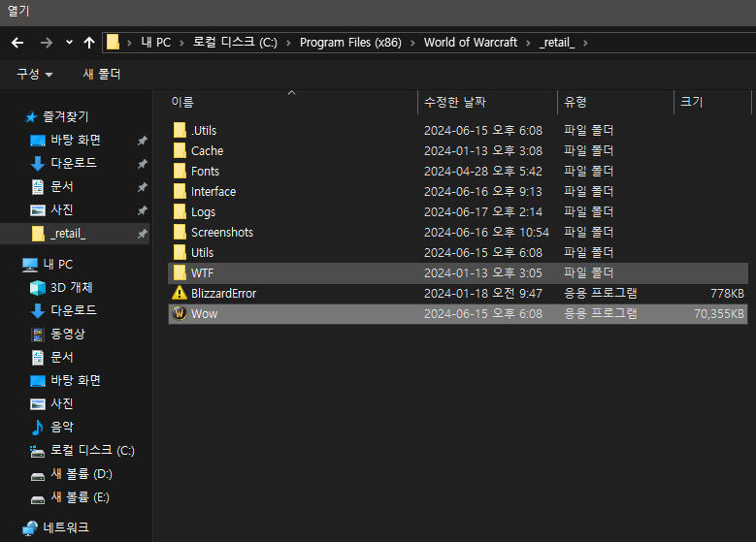Click pin icon beside pinned _retail_

point(143,234)
